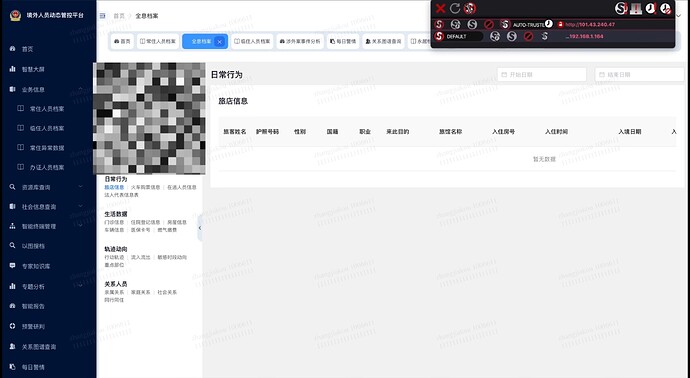Open the dropdown chevron right of NoScript popup

[x=680, y=16]
